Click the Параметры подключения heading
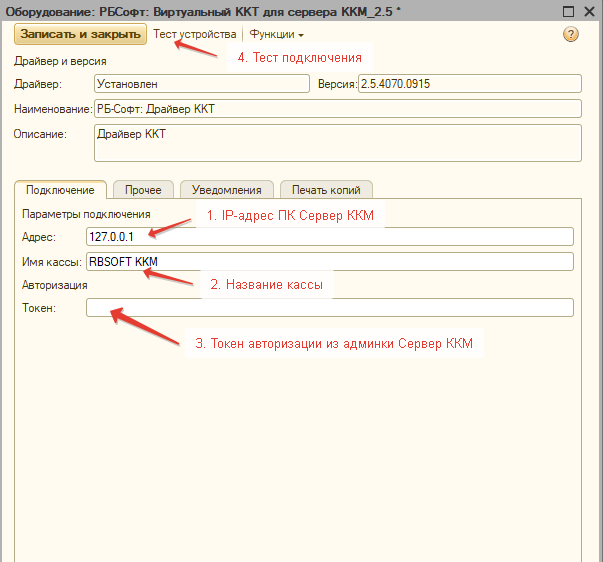Screen dimensions: 604x562 coord(86,214)
